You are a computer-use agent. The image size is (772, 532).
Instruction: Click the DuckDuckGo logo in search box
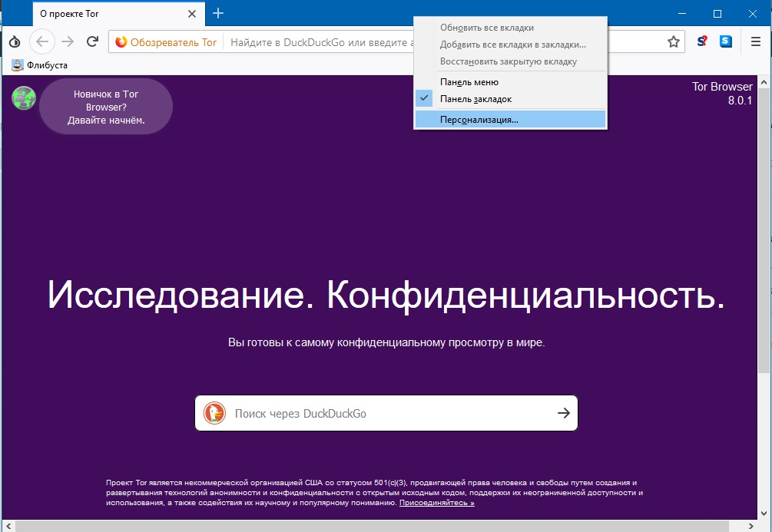pos(214,414)
